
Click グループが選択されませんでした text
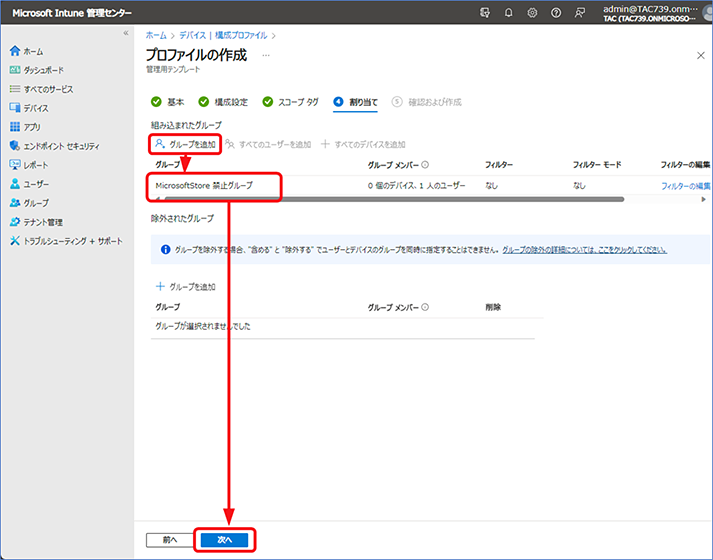point(203,326)
